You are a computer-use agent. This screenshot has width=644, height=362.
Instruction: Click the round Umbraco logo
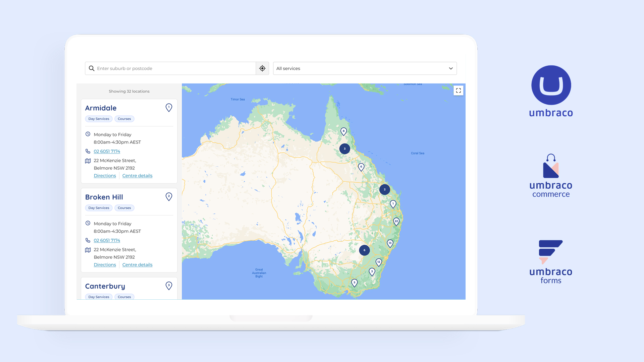tap(551, 85)
